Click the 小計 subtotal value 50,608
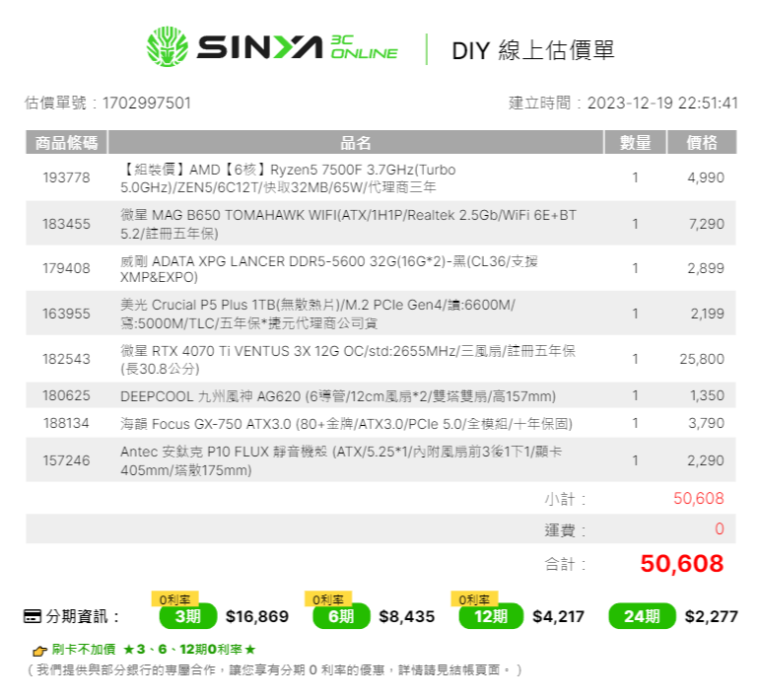 [699, 498]
